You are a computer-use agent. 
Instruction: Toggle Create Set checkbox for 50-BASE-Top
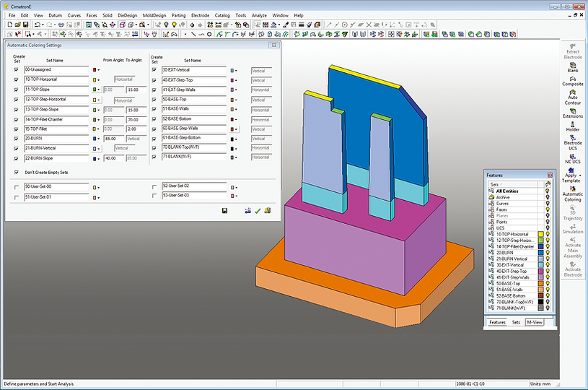(x=154, y=100)
